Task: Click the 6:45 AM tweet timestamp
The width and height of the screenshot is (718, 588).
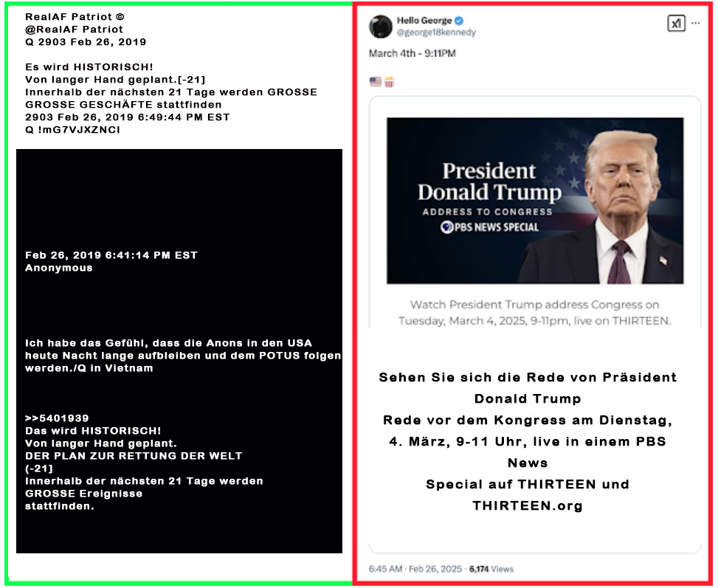Action: (385, 569)
